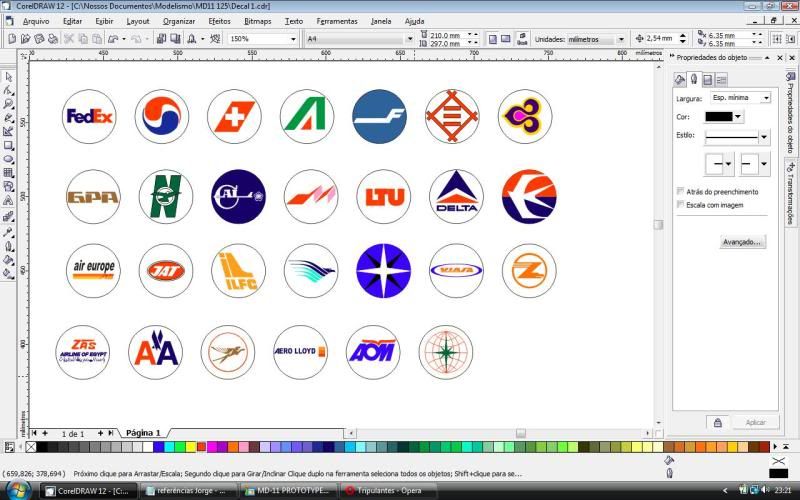Open the Fill properties tab icon
800x500 pixels.
tap(680, 80)
